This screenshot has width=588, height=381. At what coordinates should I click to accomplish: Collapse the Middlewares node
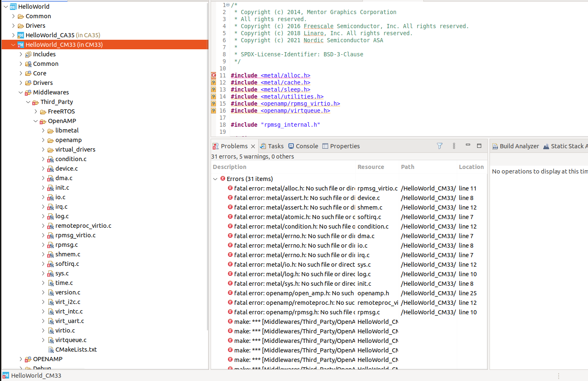point(20,92)
